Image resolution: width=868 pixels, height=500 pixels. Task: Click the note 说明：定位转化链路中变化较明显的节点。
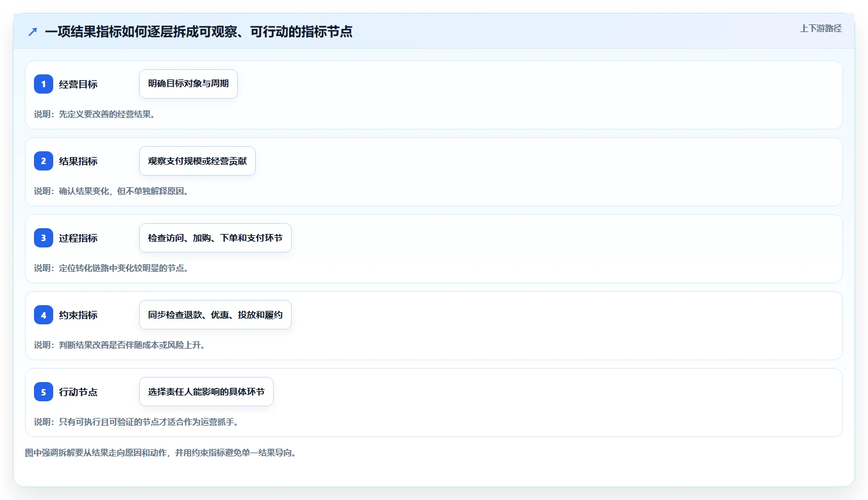(x=112, y=268)
